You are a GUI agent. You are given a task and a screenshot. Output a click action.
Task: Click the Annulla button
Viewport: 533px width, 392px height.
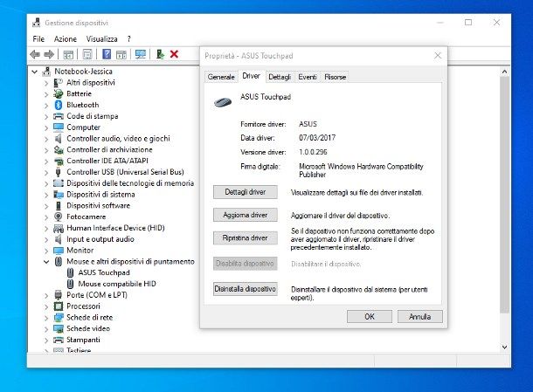pos(420,317)
